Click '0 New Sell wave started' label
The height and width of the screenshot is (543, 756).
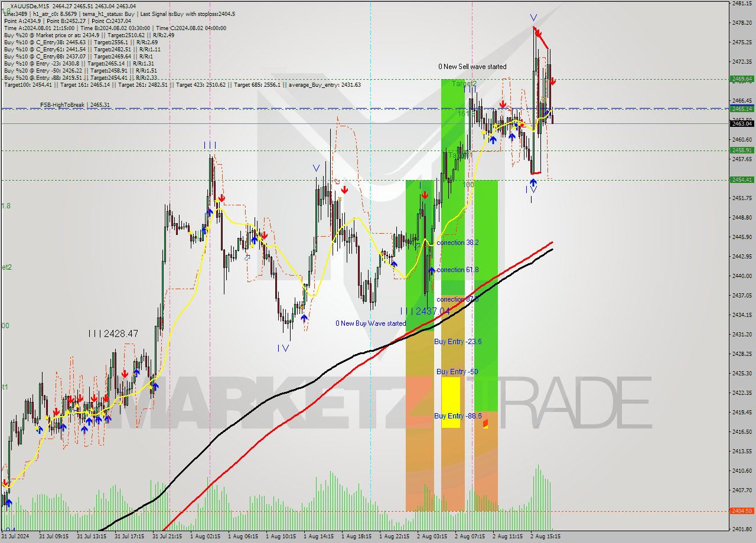[472, 67]
